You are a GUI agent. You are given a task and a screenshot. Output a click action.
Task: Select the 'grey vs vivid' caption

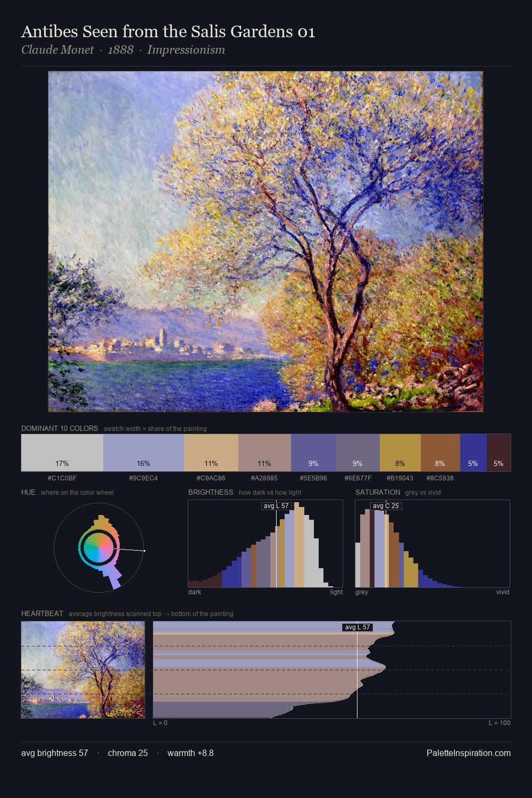(x=423, y=493)
